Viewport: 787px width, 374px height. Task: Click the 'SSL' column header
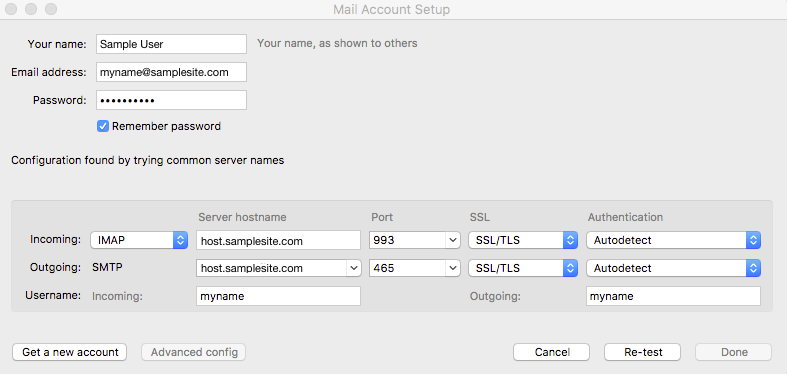tap(479, 217)
